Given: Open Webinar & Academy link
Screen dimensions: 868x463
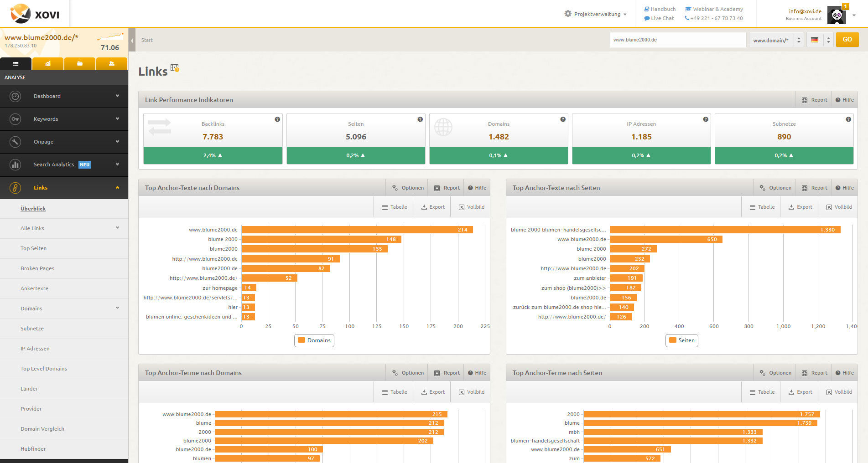Looking at the screenshot, I should 714,9.
